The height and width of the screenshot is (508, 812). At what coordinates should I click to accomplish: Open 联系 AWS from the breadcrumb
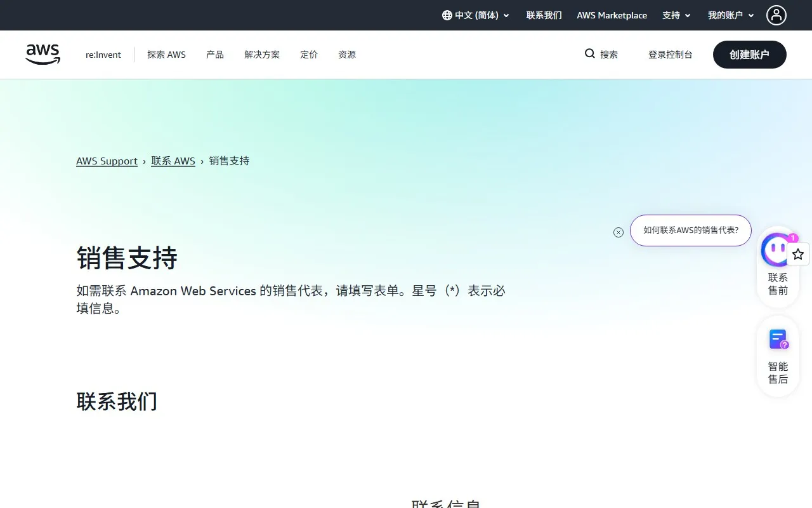[173, 161]
